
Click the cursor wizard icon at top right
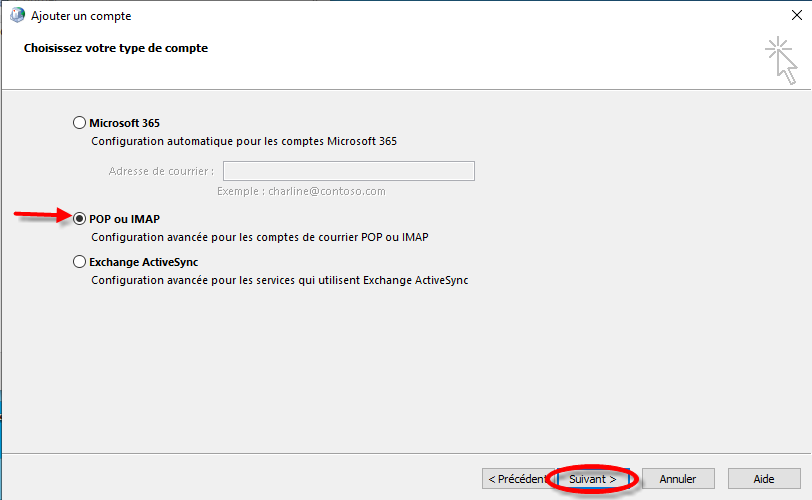781,61
